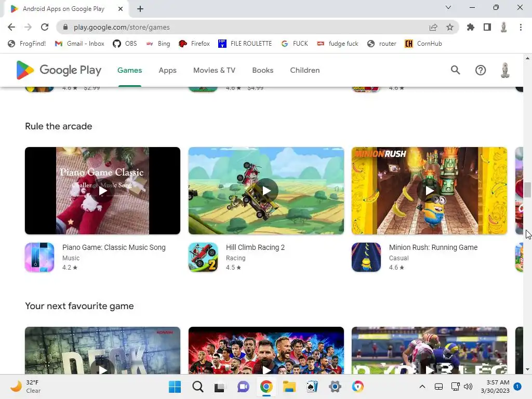Play the Hill Climb Racing 2 video
532x399 pixels.
coord(267,191)
